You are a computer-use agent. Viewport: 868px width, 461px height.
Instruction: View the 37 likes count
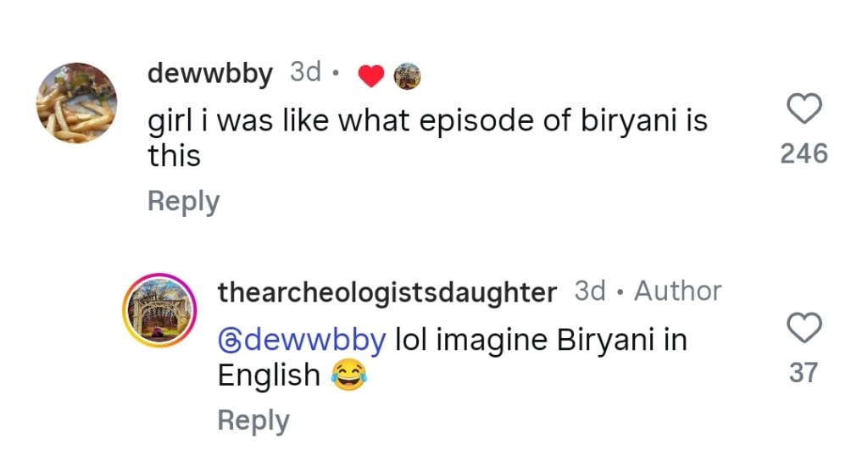804,371
